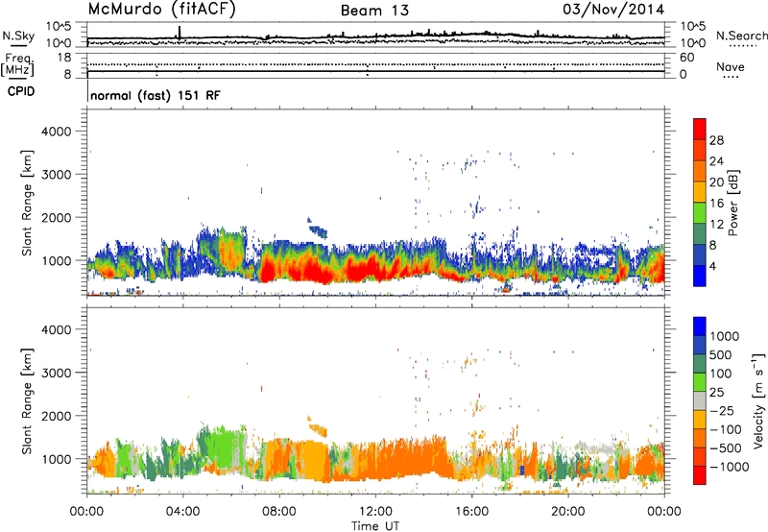Click 'normal (fast) 151 RF' text
768x532 pixels.
point(156,95)
